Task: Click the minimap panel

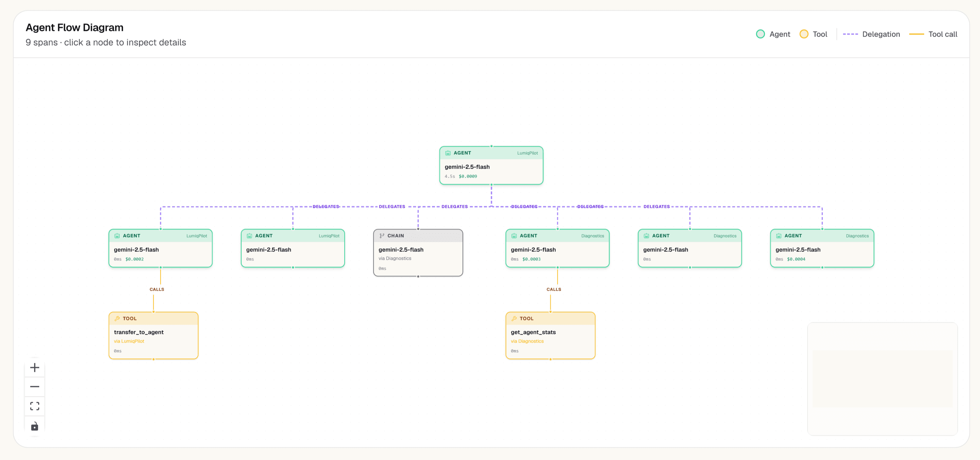Action: click(882, 379)
